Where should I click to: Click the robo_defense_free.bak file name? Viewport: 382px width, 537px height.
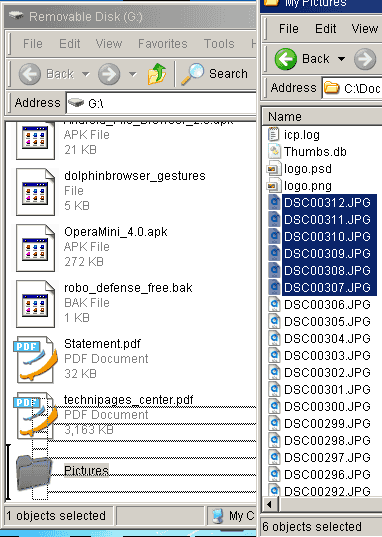click(128, 288)
